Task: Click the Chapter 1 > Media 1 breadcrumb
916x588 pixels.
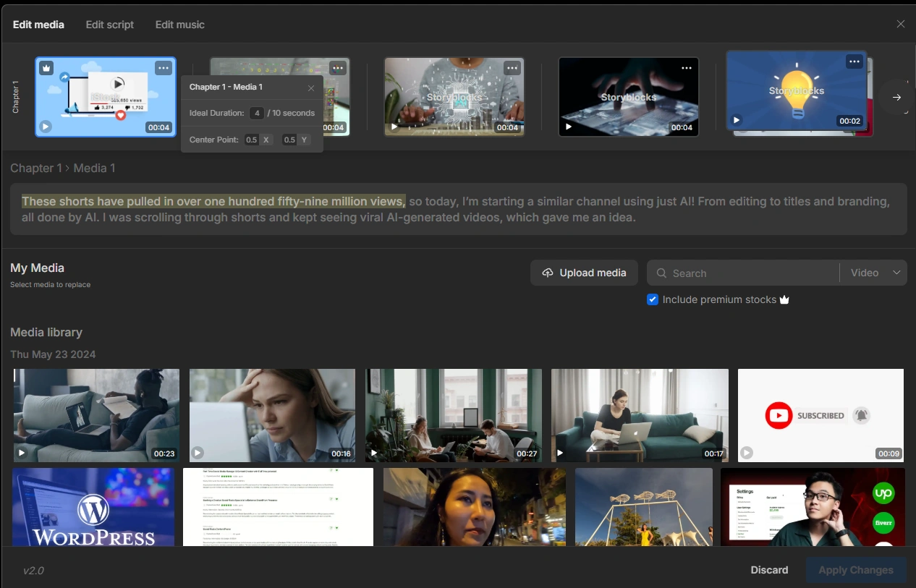Action: (x=63, y=168)
